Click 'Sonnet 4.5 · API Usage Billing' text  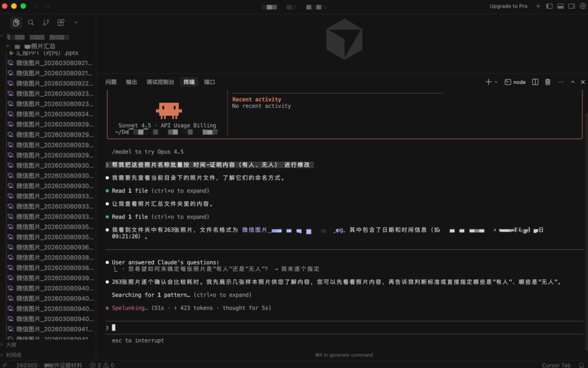(167, 125)
